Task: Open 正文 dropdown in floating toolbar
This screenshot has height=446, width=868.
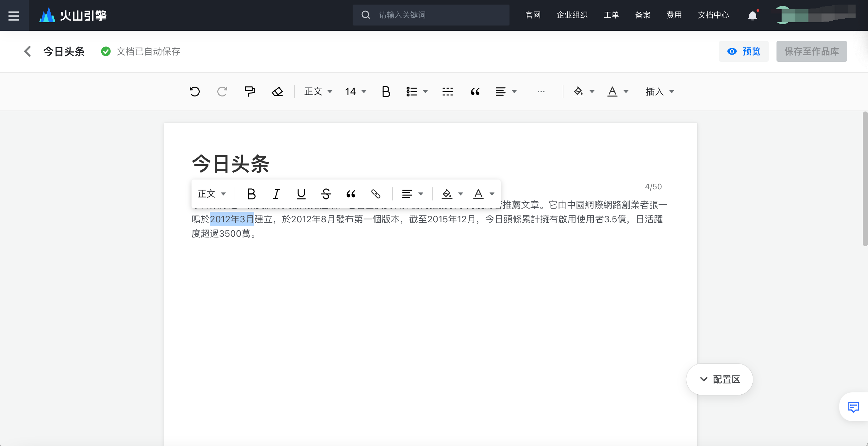Action: pyautogui.click(x=212, y=194)
